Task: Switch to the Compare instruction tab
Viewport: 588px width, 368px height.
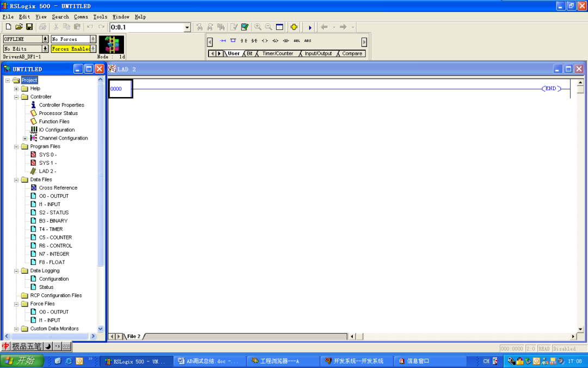Action: [351, 53]
